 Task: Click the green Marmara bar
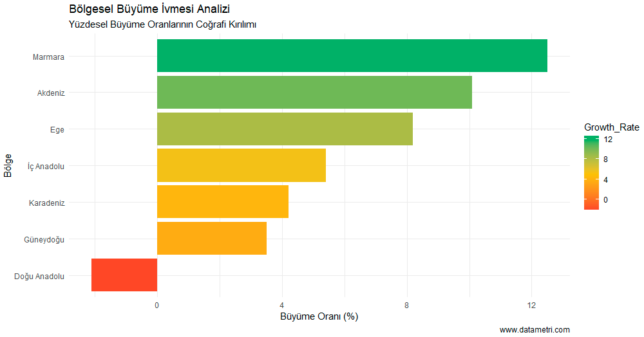[x=352, y=56]
